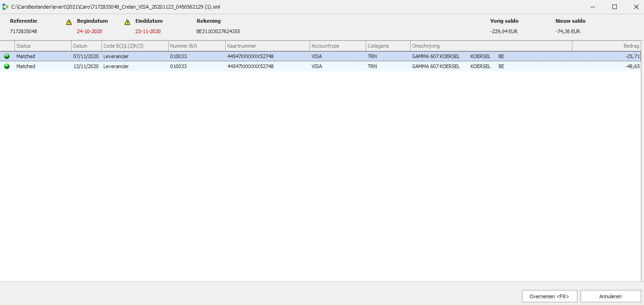Click TRN category in the 07/11/2020 row

click(x=372, y=56)
